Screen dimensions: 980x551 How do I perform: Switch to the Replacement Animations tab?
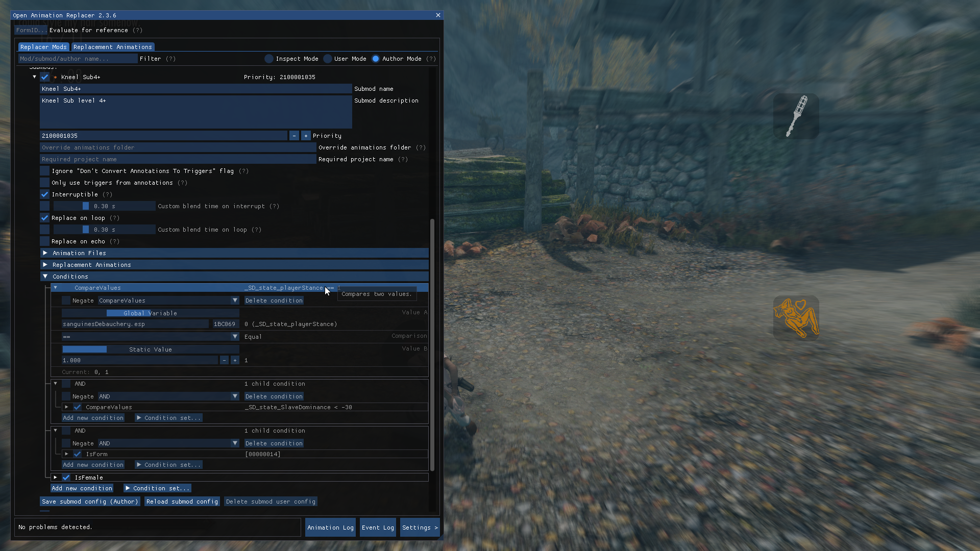point(112,47)
